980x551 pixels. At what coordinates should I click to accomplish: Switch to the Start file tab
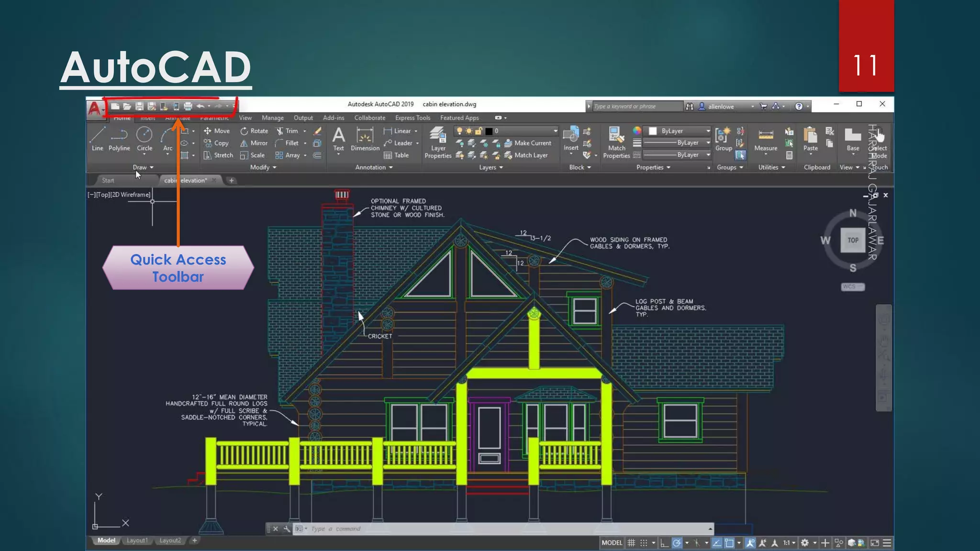[x=108, y=180]
